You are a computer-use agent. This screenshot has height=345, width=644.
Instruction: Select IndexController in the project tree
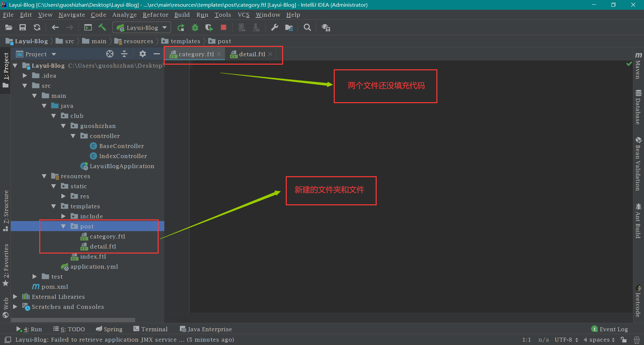[x=123, y=156]
